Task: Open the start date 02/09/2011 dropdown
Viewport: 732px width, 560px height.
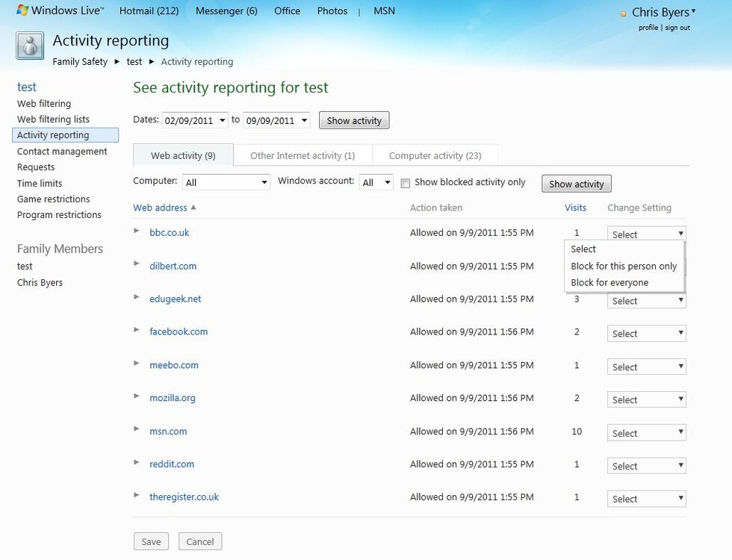Action: (195, 120)
